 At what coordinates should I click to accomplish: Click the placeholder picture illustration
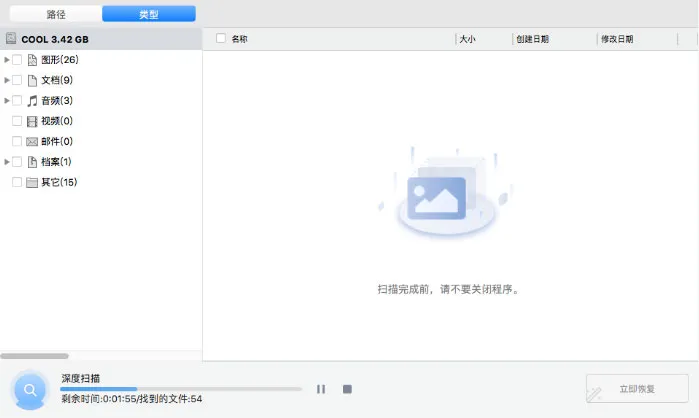pyautogui.click(x=446, y=194)
